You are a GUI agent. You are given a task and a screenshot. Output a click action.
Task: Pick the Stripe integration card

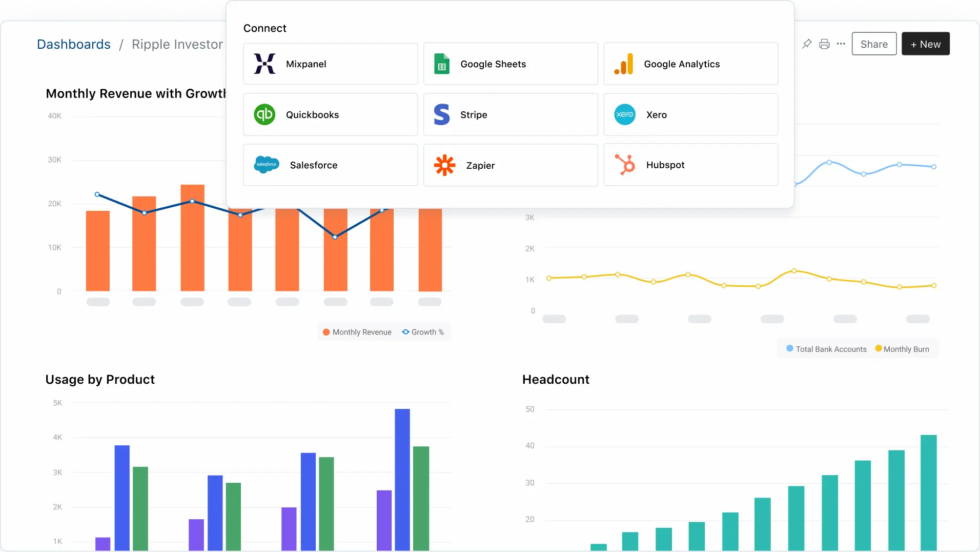coord(511,114)
